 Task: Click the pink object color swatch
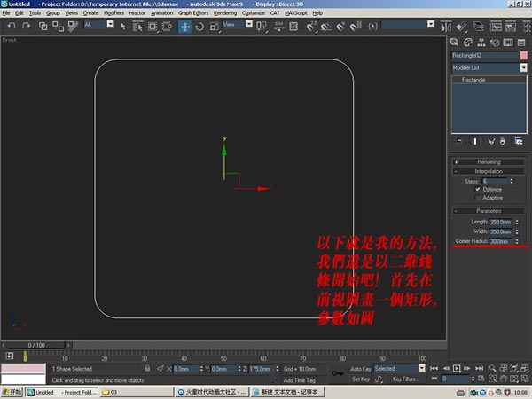[x=524, y=55]
